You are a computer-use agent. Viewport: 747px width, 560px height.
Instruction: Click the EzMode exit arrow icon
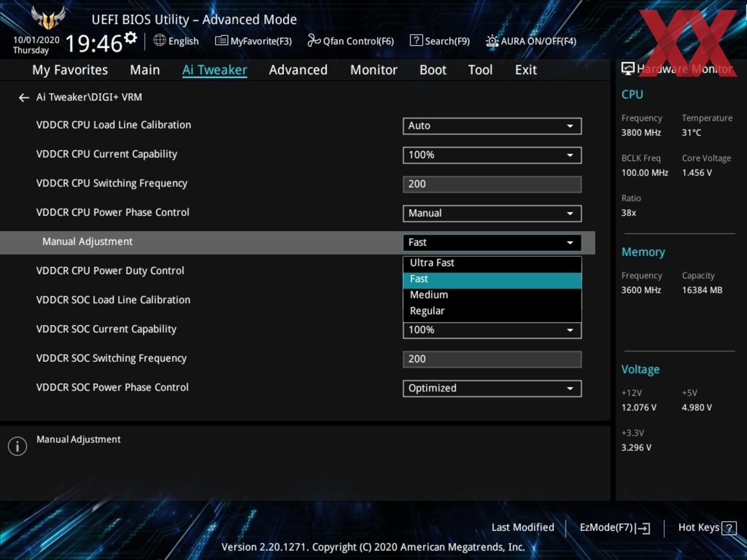click(643, 529)
